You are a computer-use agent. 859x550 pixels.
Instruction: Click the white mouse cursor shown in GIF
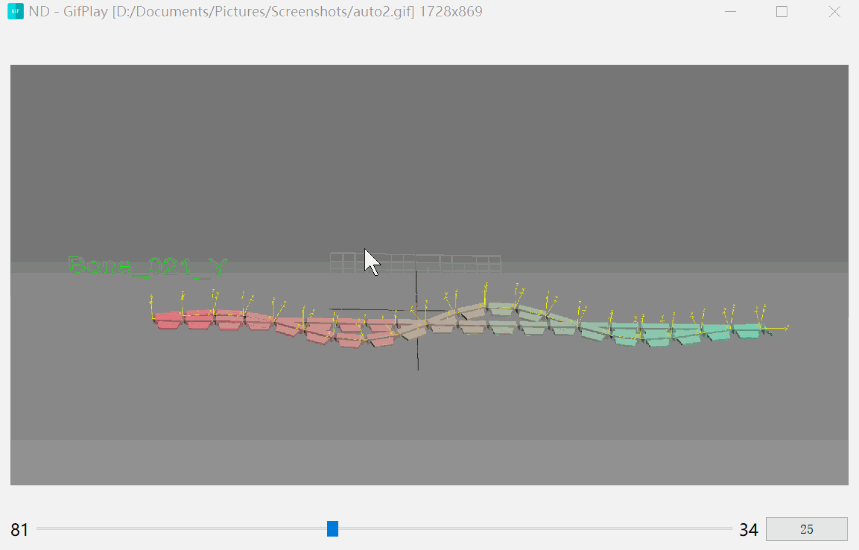pos(370,262)
